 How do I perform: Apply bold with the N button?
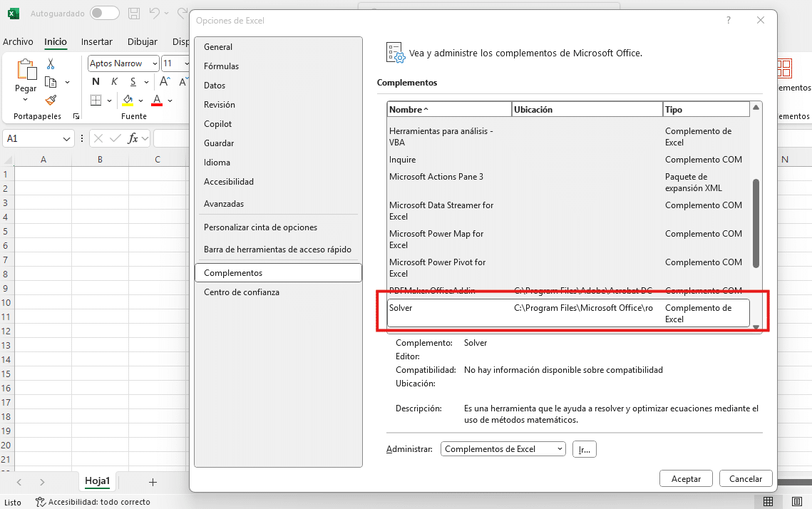(x=96, y=81)
